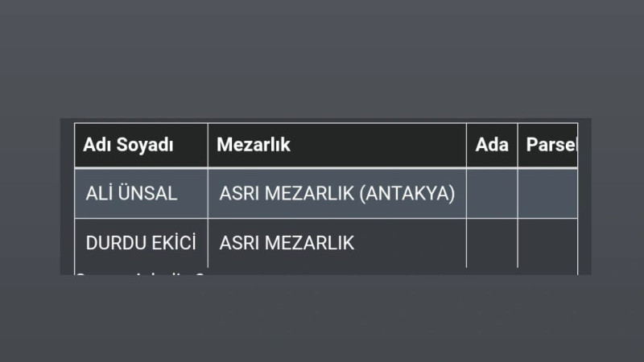Click the Adı Soyadı column header

pyautogui.click(x=129, y=146)
